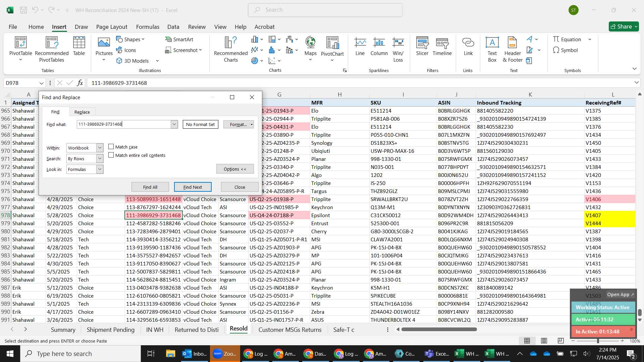
Task: Click the zoom slider handle
Action: (x=598, y=341)
